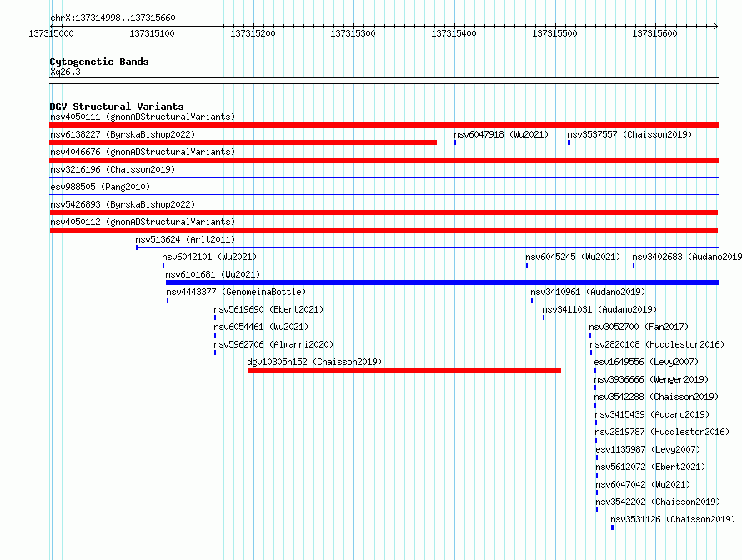
Task: Click thin blue line under esv988505
Action: pyautogui.click(x=384, y=194)
